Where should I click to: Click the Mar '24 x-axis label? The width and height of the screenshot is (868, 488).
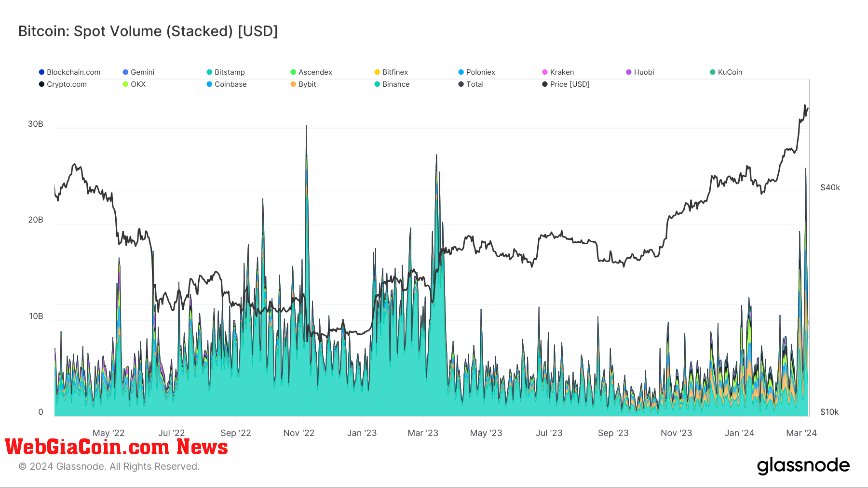pyautogui.click(x=801, y=433)
